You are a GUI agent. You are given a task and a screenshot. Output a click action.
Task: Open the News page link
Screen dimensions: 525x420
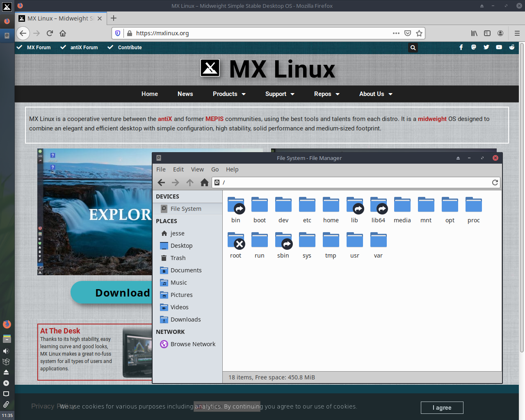point(185,94)
